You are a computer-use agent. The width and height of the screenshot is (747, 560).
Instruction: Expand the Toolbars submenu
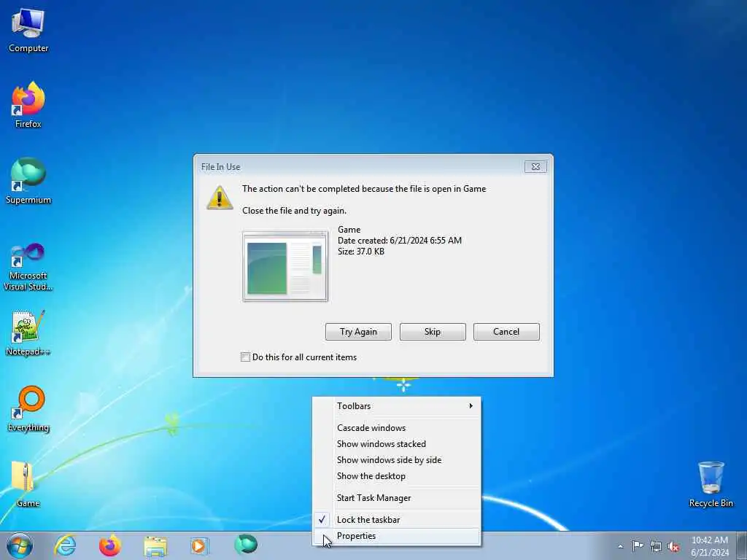point(396,405)
